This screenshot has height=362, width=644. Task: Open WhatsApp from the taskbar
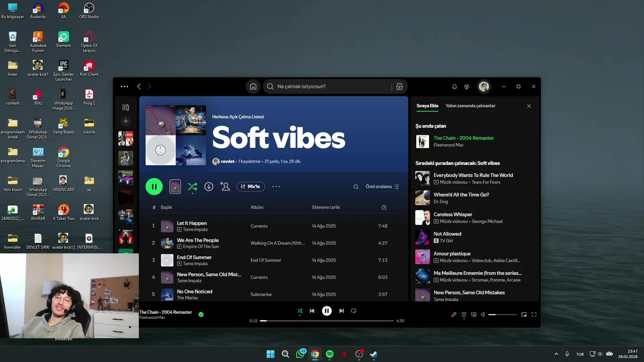pos(300,354)
